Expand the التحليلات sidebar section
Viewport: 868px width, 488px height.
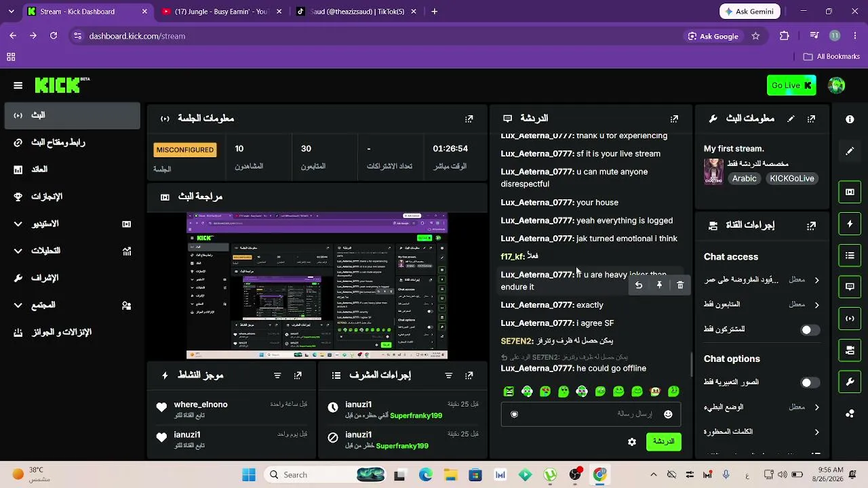pyautogui.click(x=72, y=251)
